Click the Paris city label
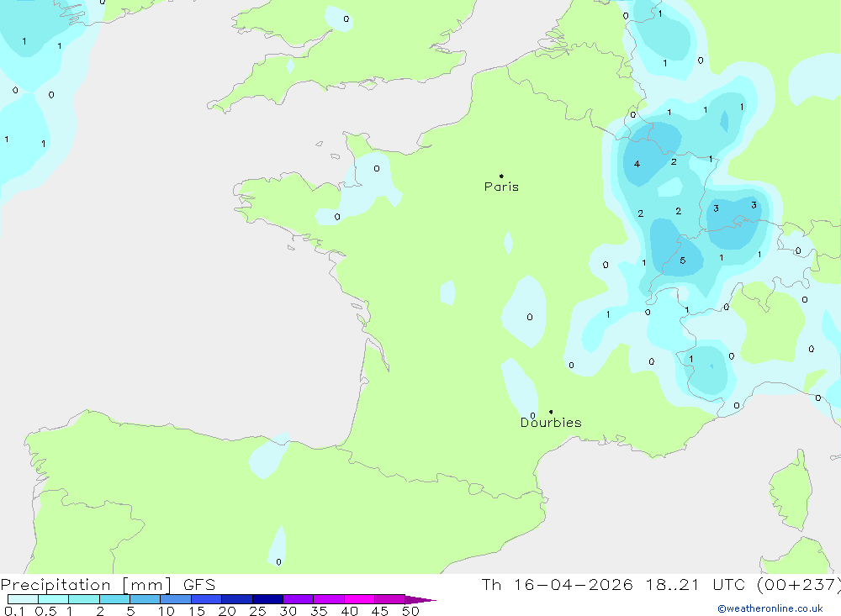Viewport: 841px width, 616px height. click(501, 187)
